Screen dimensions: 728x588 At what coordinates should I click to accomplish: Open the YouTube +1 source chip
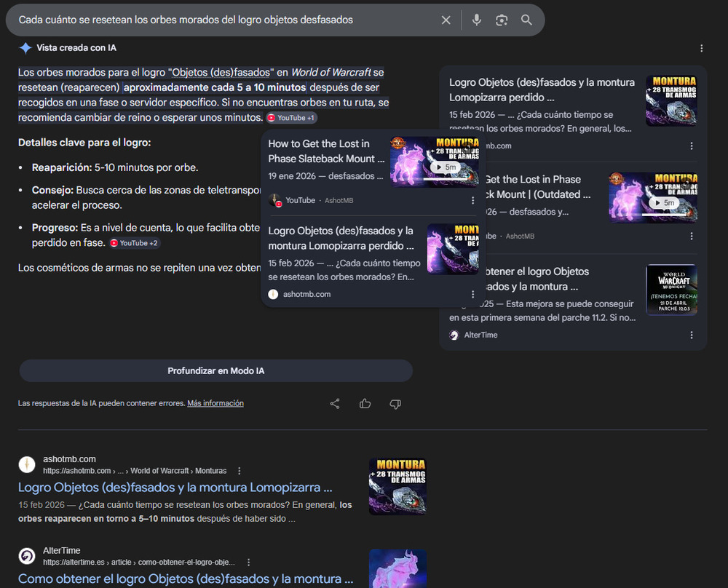coord(291,118)
